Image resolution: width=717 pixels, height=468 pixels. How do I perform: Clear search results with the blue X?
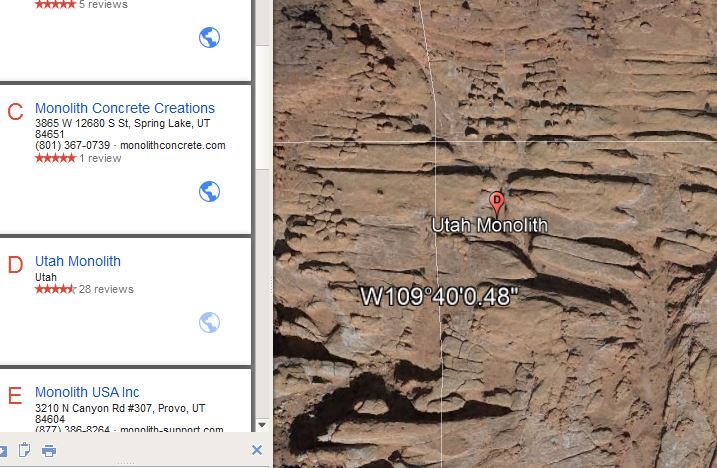[x=257, y=450]
